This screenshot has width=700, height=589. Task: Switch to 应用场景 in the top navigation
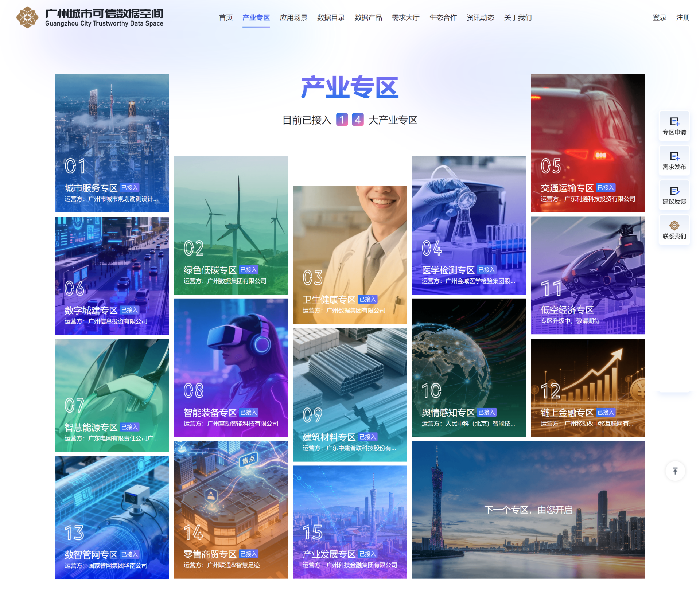click(x=293, y=17)
